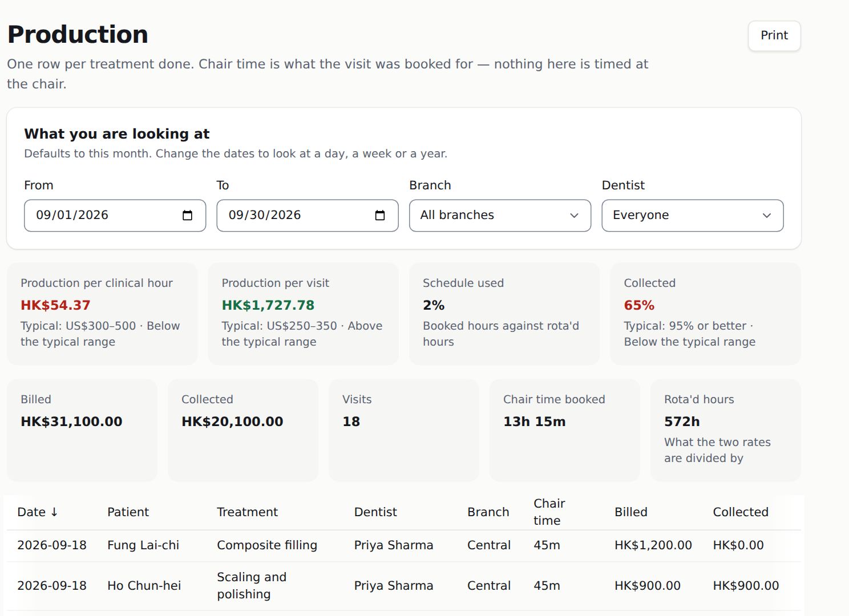Open calendar picker in From date field

(187, 216)
